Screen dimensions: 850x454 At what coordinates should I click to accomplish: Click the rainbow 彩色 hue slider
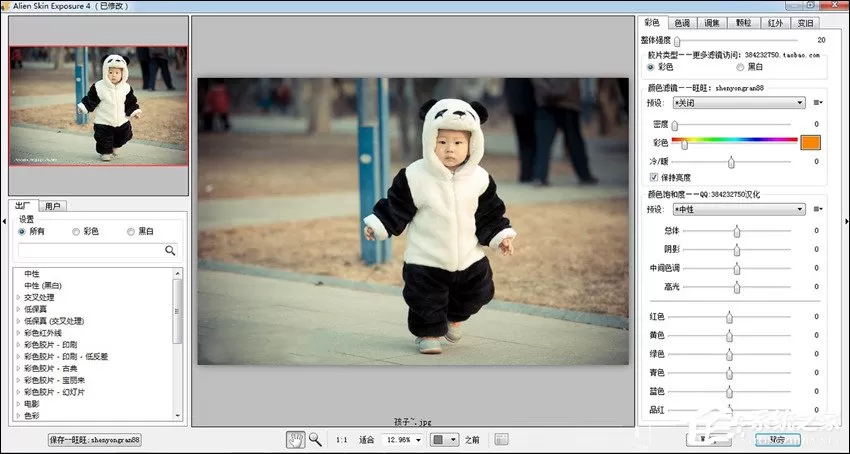tap(735, 140)
